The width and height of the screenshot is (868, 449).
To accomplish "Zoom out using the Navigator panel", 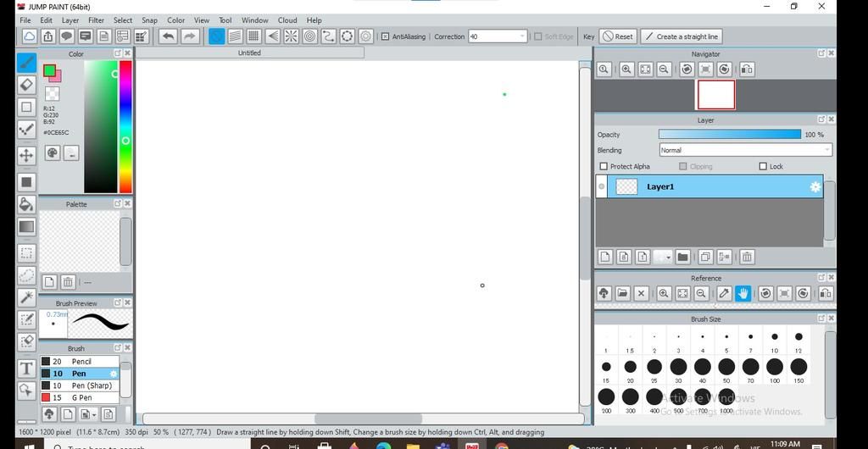I will click(x=664, y=69).
